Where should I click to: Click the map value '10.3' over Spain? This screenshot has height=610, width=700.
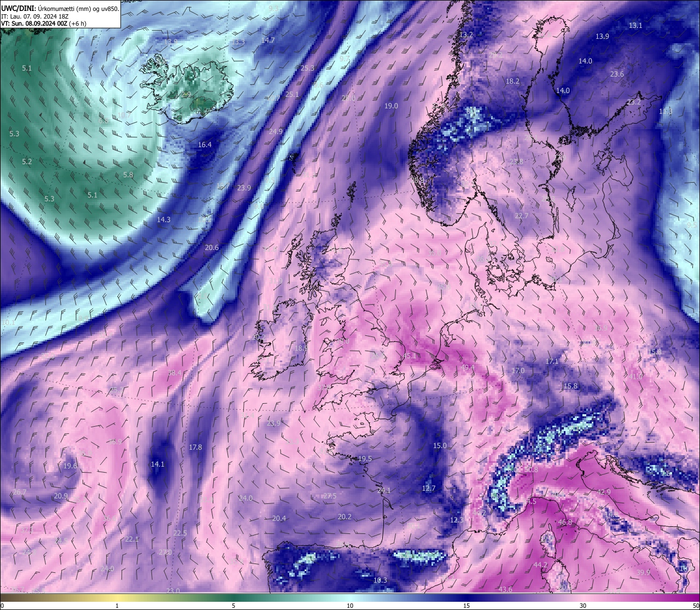380,580
